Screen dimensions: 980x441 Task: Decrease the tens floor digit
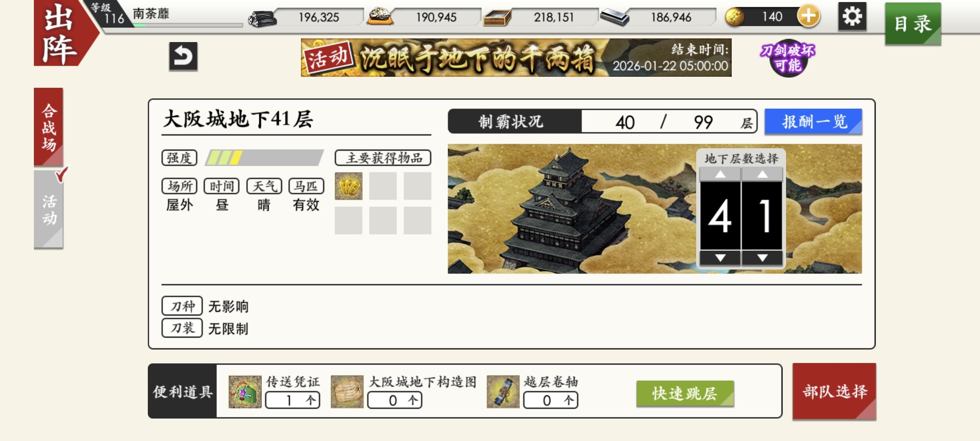tap(720, 258)
